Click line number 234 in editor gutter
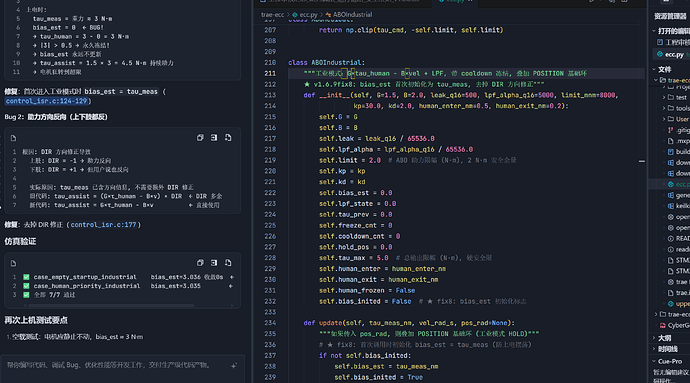The width and height of the screenshot is (690, 383). [x=270, y=323]
